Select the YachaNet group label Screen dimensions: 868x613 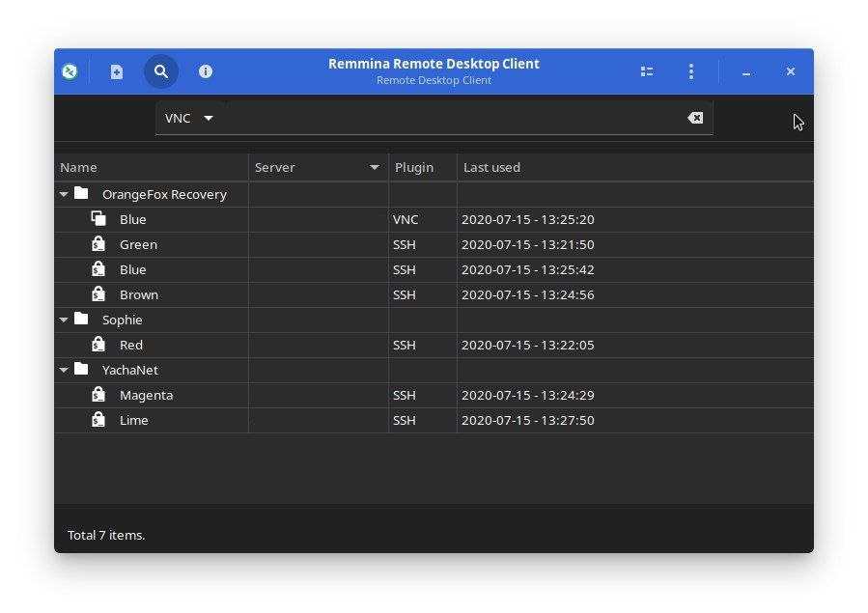coord(130,370)
